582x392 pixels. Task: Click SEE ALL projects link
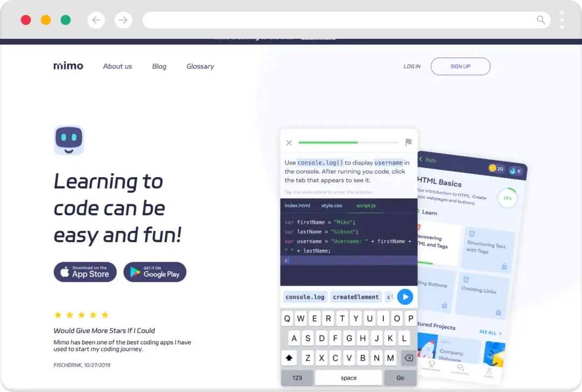pos(490,332)
